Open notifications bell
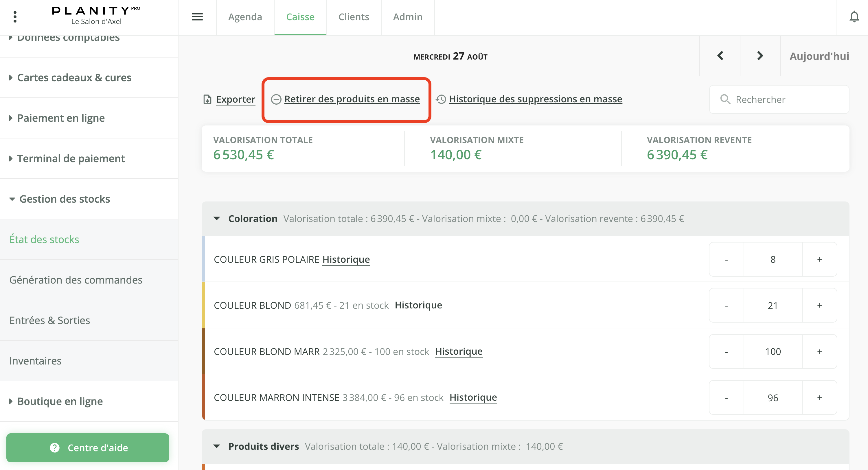Image resolution: width=868 pixels, height=470 pixels. (854, 17)
